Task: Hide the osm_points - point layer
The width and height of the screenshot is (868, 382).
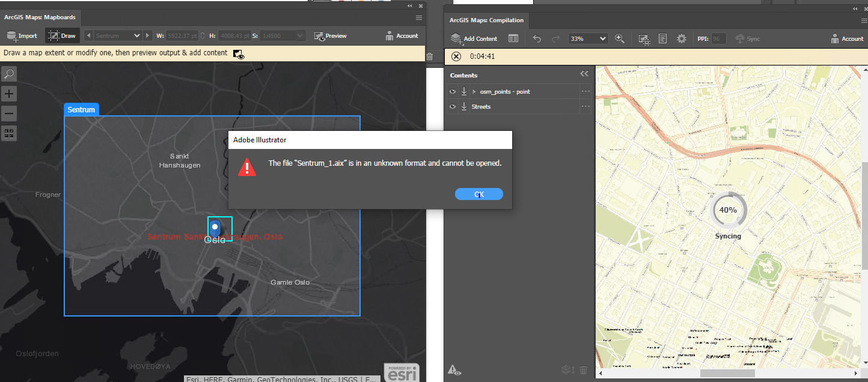Action: coord(453,91)
